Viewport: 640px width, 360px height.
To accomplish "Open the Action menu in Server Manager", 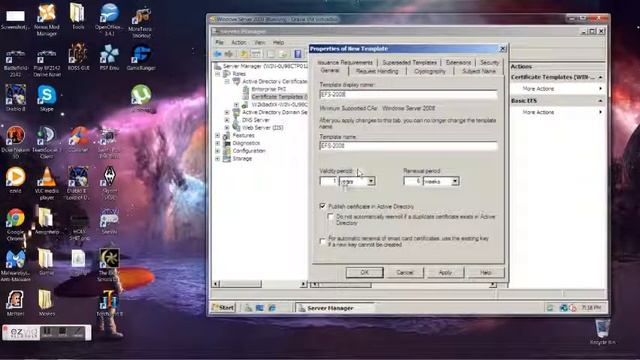I will 239,42.
